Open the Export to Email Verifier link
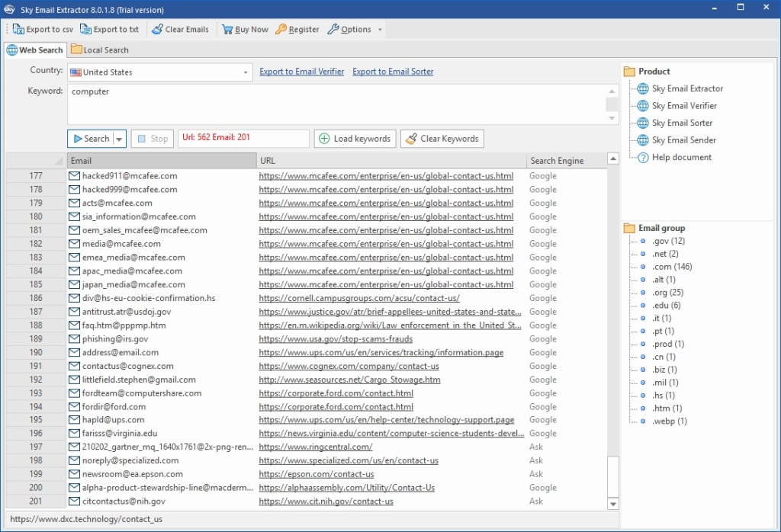This screenshot has width=781, height=532. pyautogui.click(x=302, y=72)
